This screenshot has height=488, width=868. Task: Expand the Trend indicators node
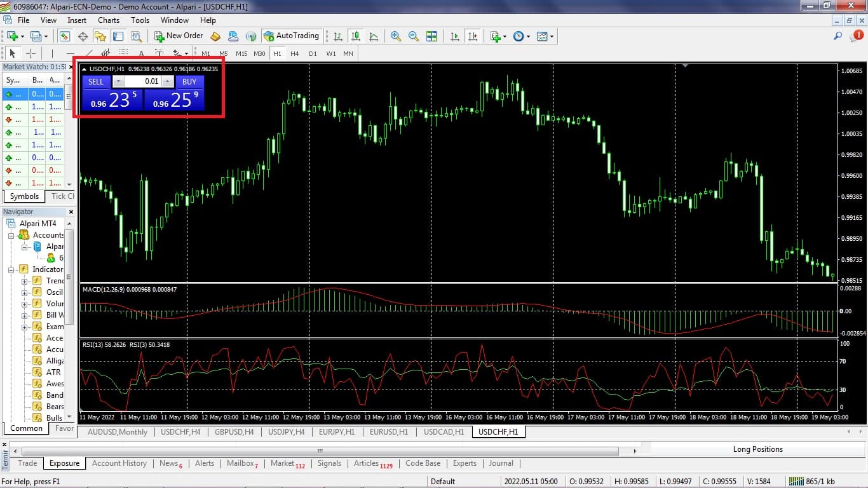coord(24,281)
